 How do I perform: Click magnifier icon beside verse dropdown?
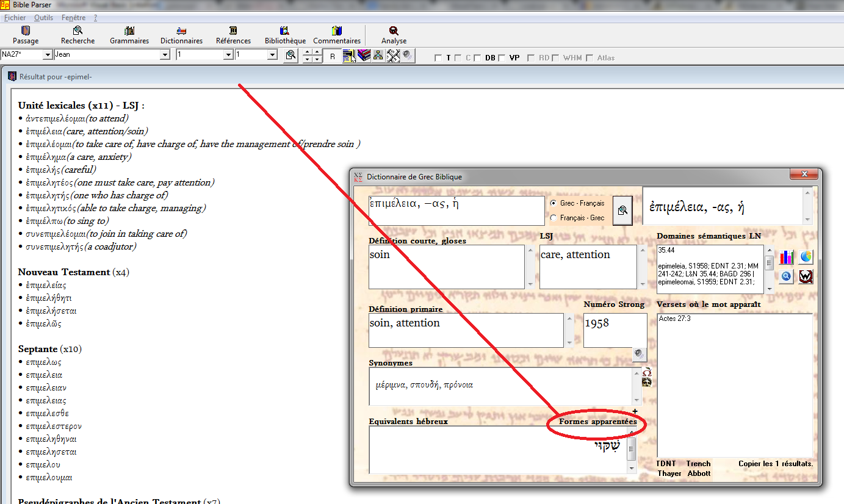(x=291, y=55)
